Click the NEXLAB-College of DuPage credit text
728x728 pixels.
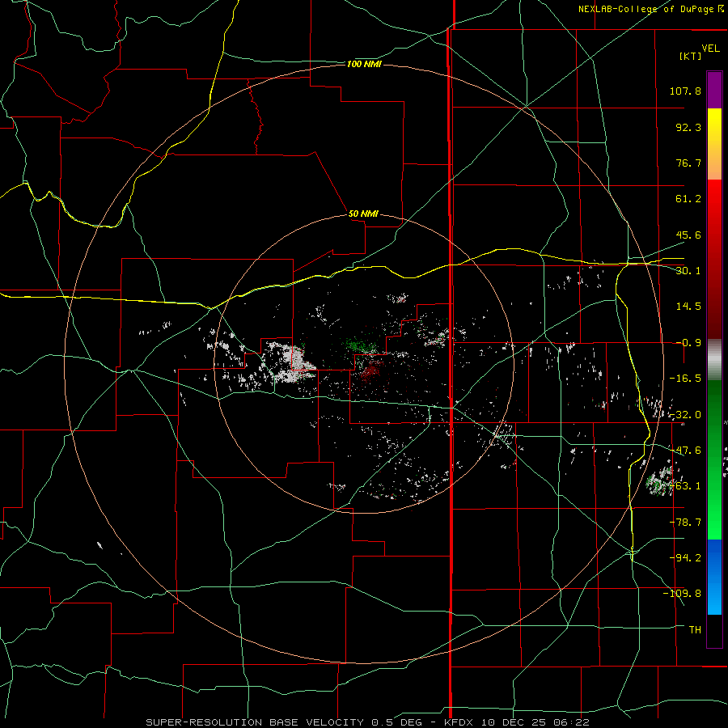click(645, 9)
